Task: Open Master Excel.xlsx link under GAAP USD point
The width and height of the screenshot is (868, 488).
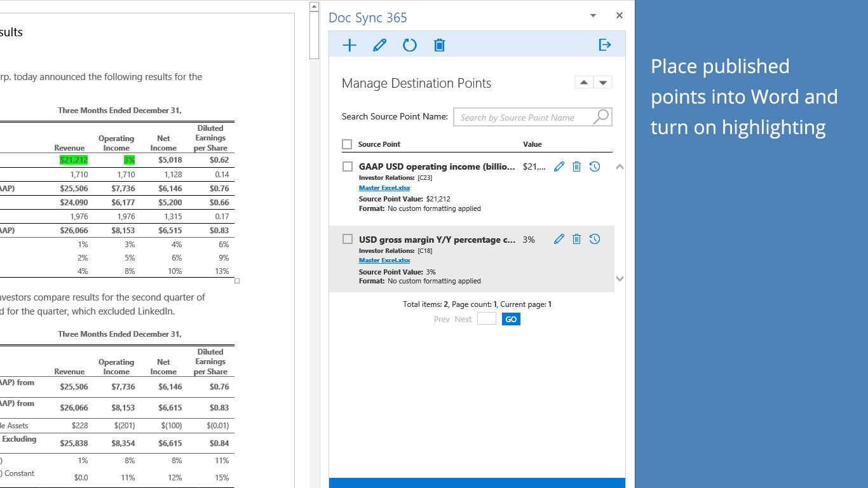Action: click(x=384, y=188)
